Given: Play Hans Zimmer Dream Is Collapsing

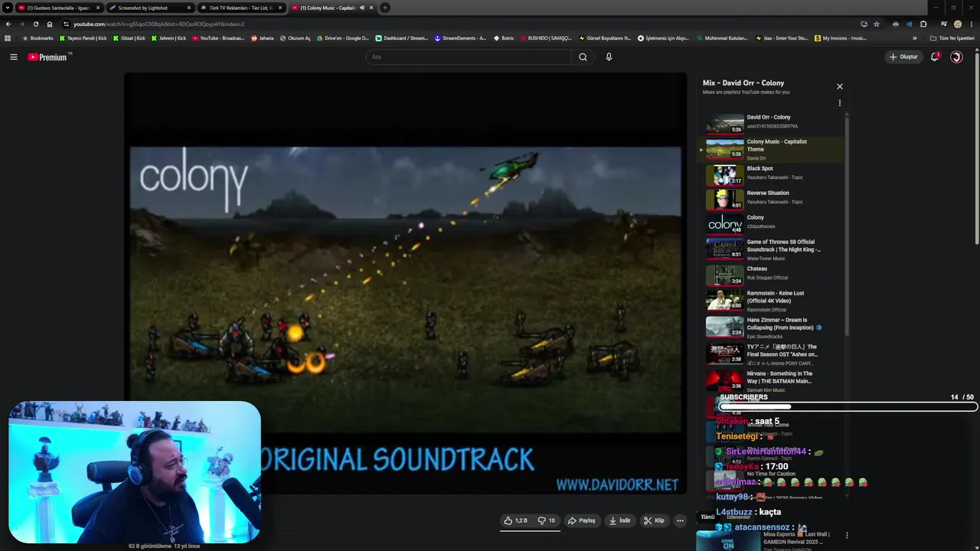Looking at the screenshot, I should coord(773,327).
